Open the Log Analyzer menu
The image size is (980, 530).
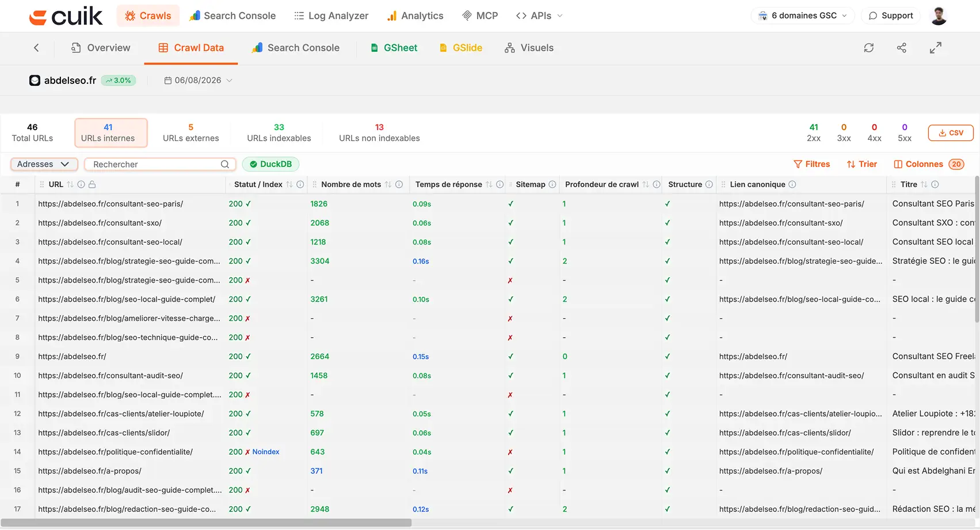pyautogui.click(x=331, y=16)
